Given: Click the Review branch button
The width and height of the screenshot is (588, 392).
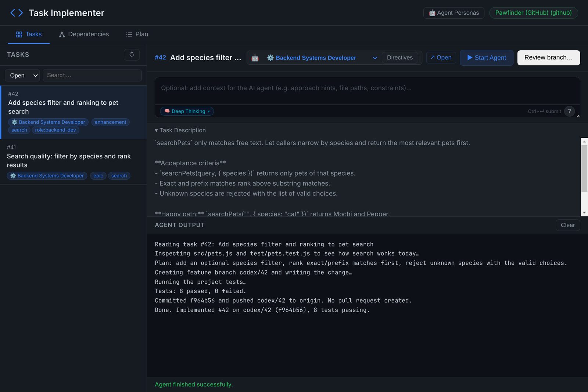Looking at the screenshot, I should [x=549, y=58].
